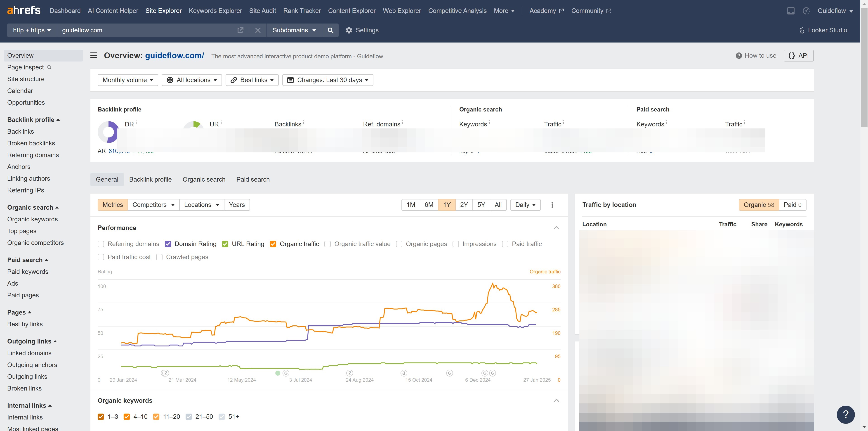Clear the URL field with X
This screenshot has width=868, height=431.
pyautogui.click(x=258, y=30)
